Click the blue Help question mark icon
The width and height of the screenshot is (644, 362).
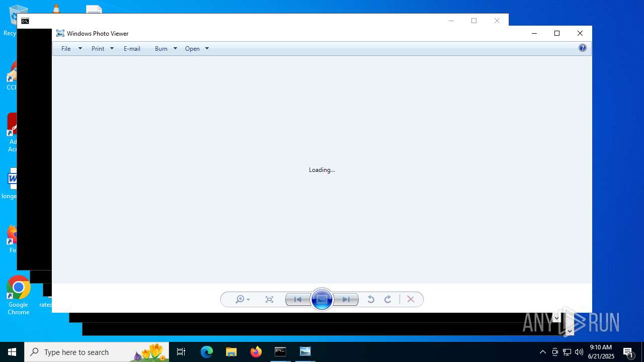coord(583,48)
